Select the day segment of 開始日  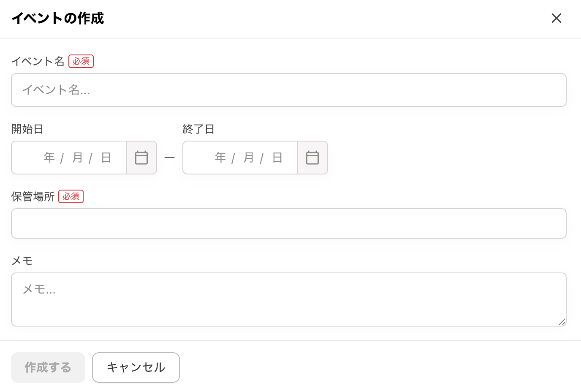[106, 158]
